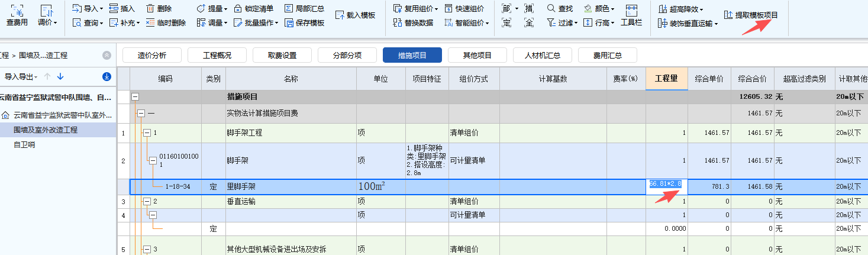The height and width of the screenshot is (255, 868).
Task: Switch to the 取费设置 tab
Action: pyautogui.click(x=282, y=56)
